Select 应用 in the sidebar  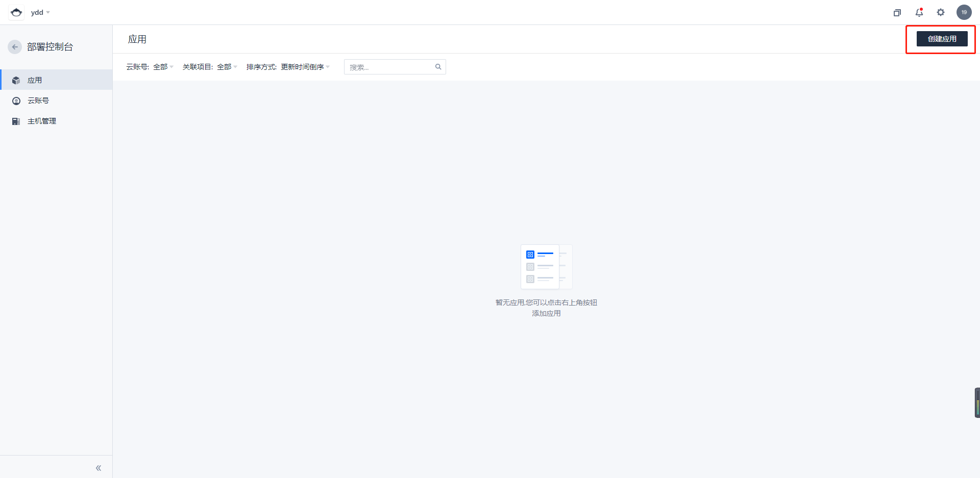pyautogui.click(x=56, y=80)
